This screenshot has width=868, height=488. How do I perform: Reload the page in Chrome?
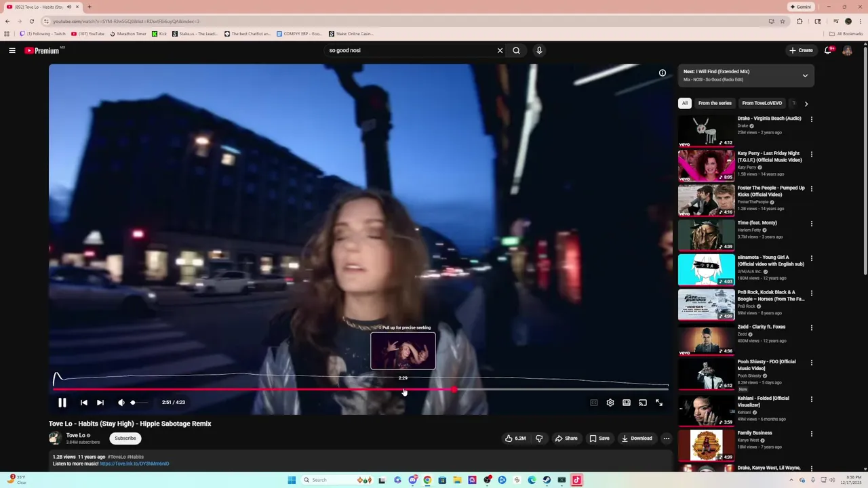pos(31,21)
